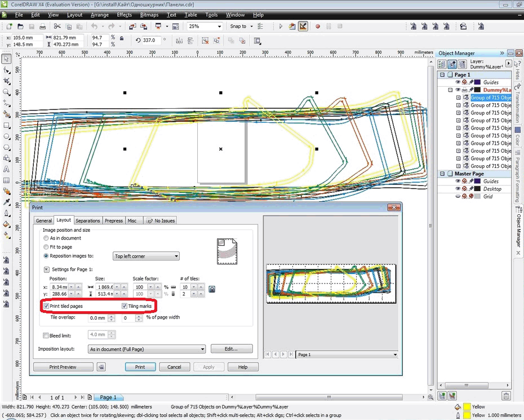
Task: Uncheck the Print tiled pages checkbox
Action: click(46, 306)
